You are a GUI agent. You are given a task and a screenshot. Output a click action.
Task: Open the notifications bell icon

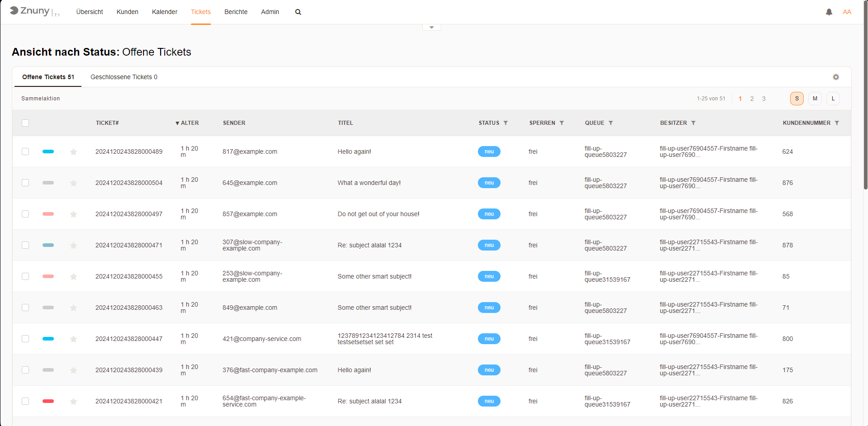point(829,12)
